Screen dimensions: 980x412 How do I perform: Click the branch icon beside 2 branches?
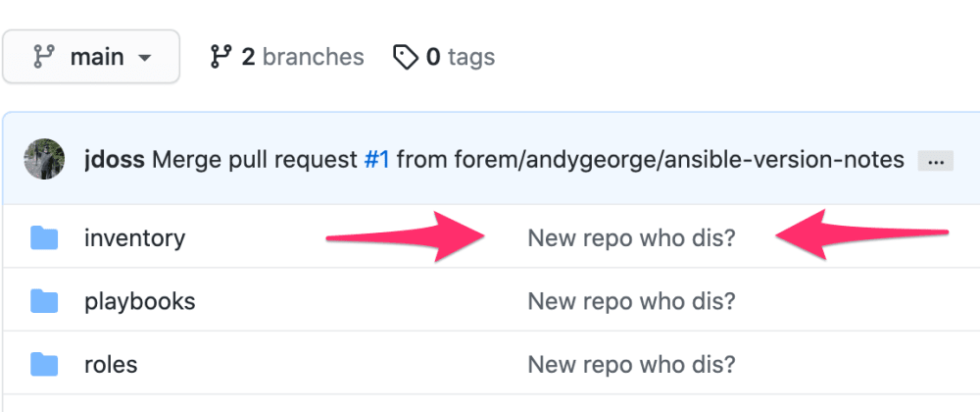pyautogui.click(x=221, y=57)
